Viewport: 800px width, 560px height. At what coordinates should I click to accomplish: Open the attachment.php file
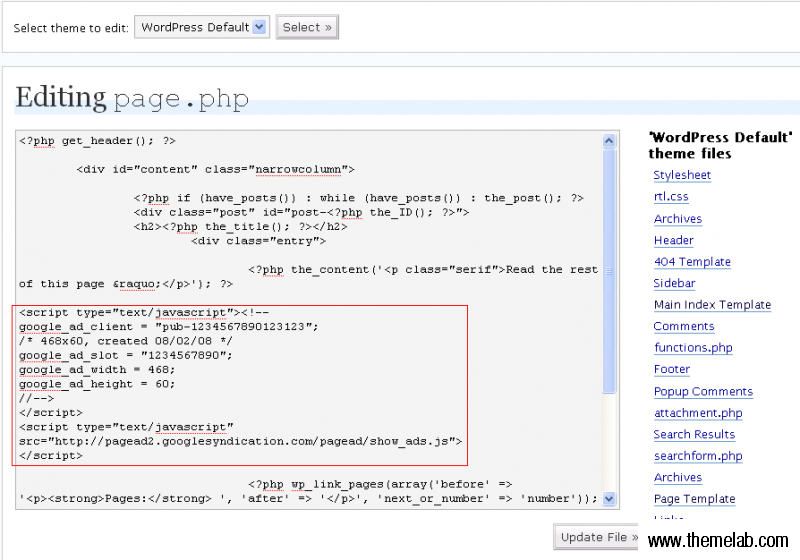pyautogui.click(x=698, y=413)
